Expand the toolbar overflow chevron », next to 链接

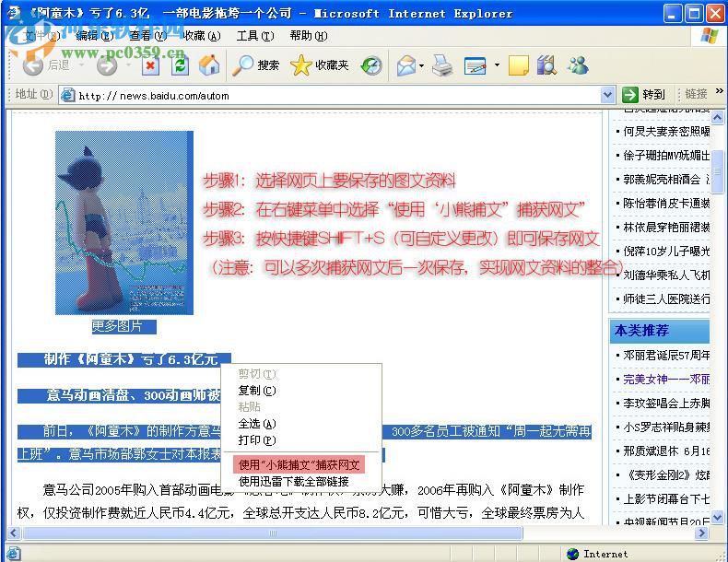[719, 91]
